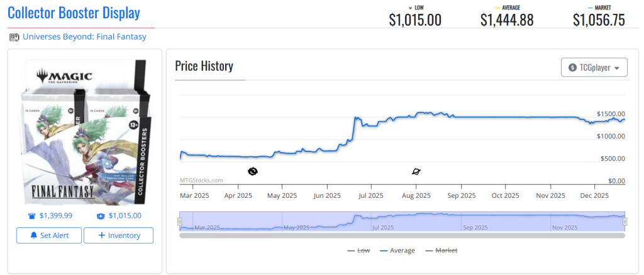Toggle the Average series in chart legend

pyautogui.click(x=397, y=251)
